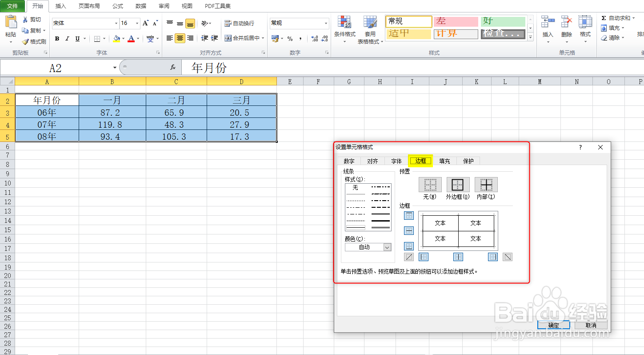Open Conditional Formatting (条件格式) menu
The height and width of the screenshot is (355, 644).
345,29
